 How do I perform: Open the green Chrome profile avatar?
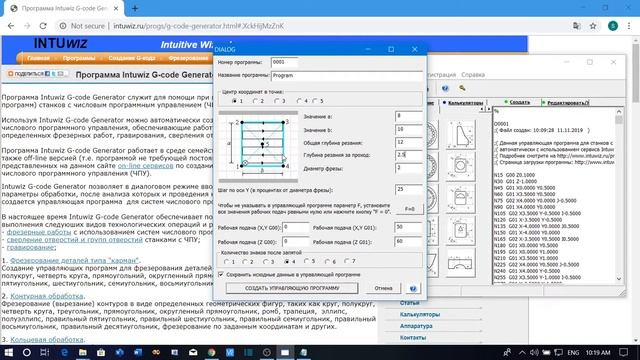point(613,26)
